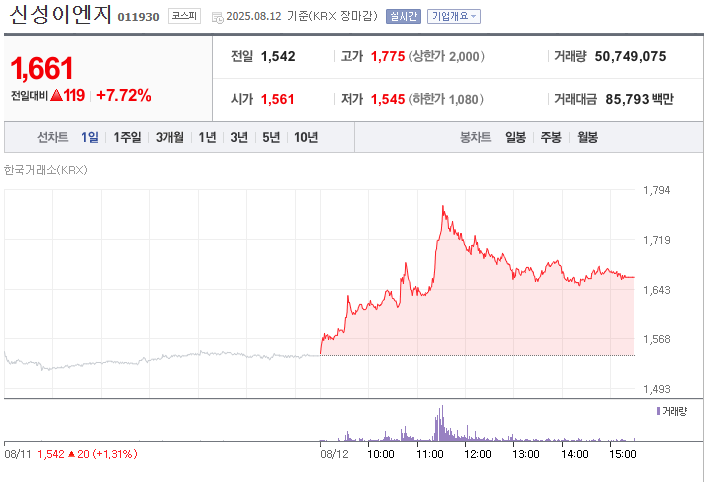Click the stock code 011930

pos(138,17)
